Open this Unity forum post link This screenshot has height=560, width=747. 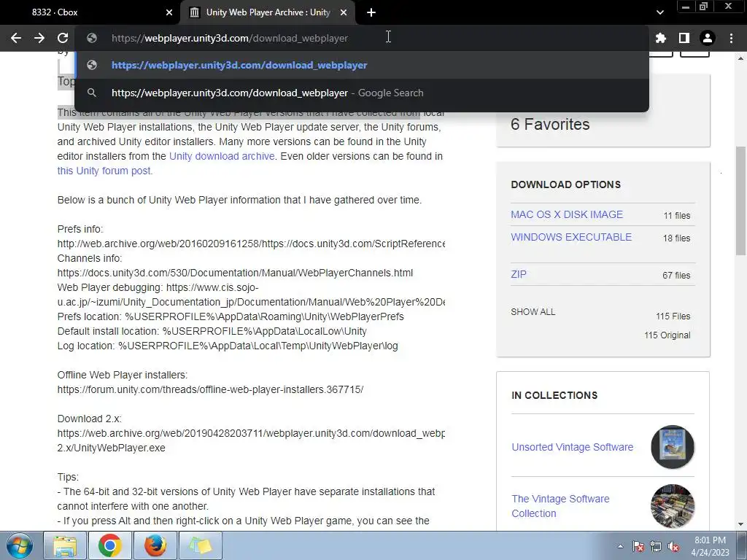coord(104,171)
